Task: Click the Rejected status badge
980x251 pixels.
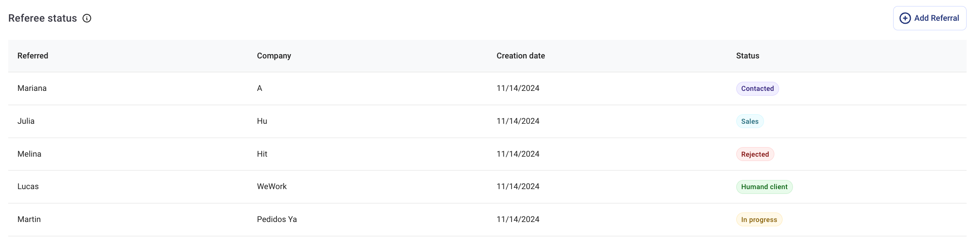Action: point(755,154)
